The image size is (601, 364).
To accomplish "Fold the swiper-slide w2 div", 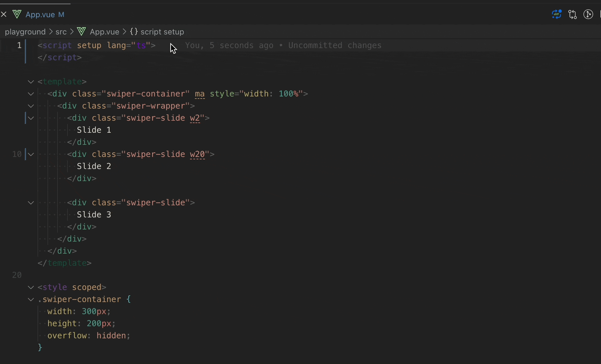I will (31, 118).
